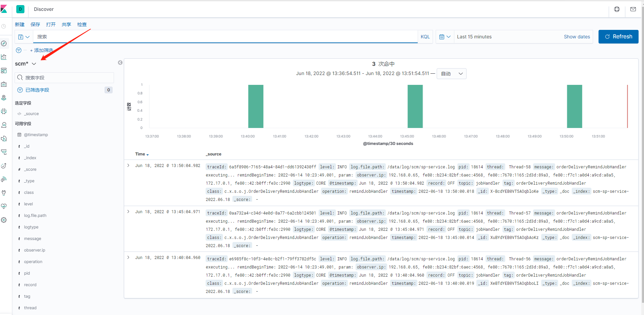Focus the 搜索字段 field search box
Viewport: 644px width, 315px height.
[64, 78]
